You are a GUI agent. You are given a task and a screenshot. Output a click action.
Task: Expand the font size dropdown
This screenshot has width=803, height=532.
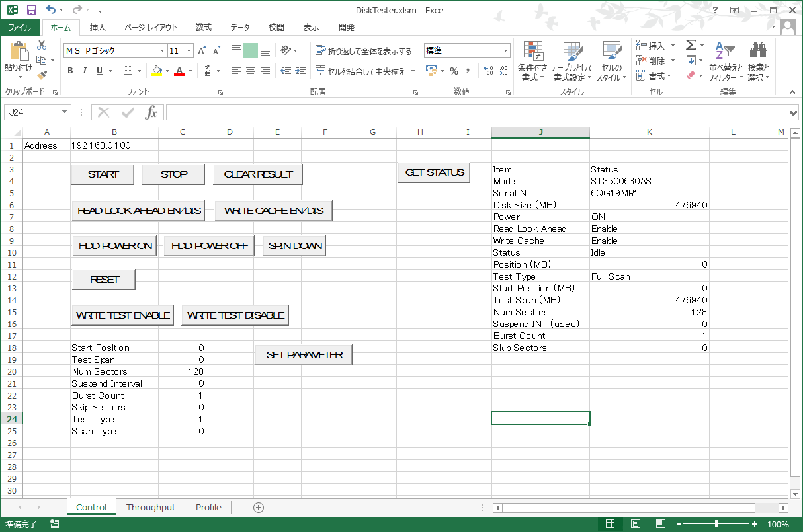tap(189, 51)
